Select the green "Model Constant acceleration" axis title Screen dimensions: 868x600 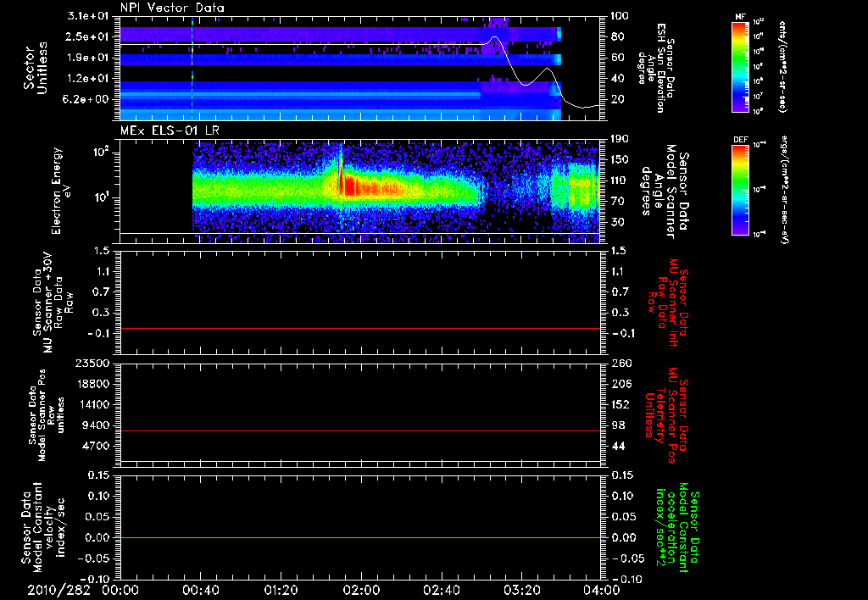pos(676,529)
